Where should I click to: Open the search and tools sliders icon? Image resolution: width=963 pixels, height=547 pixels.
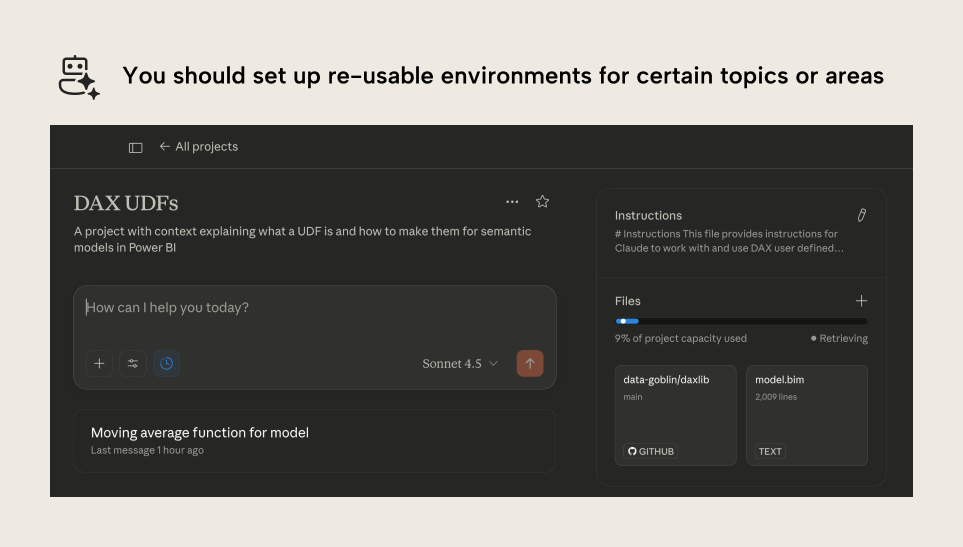click(x=133, y=364)
